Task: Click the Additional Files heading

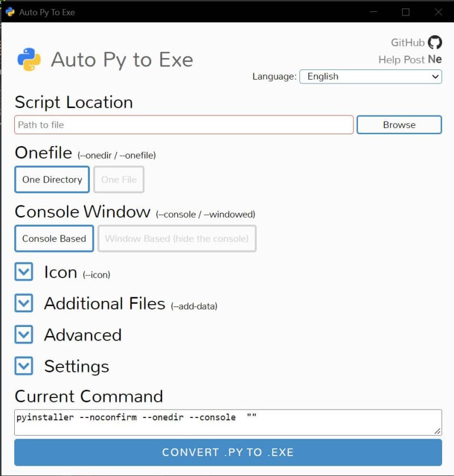Action: [x=105, y=303]
